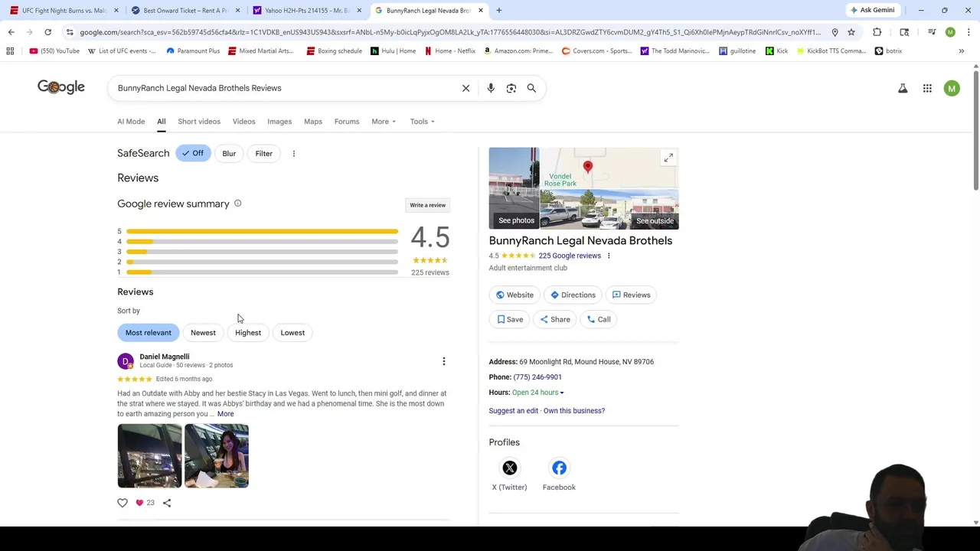The image size is (980, 551).
Task: Sort reviews by Highest
Action: click(248, 333)
